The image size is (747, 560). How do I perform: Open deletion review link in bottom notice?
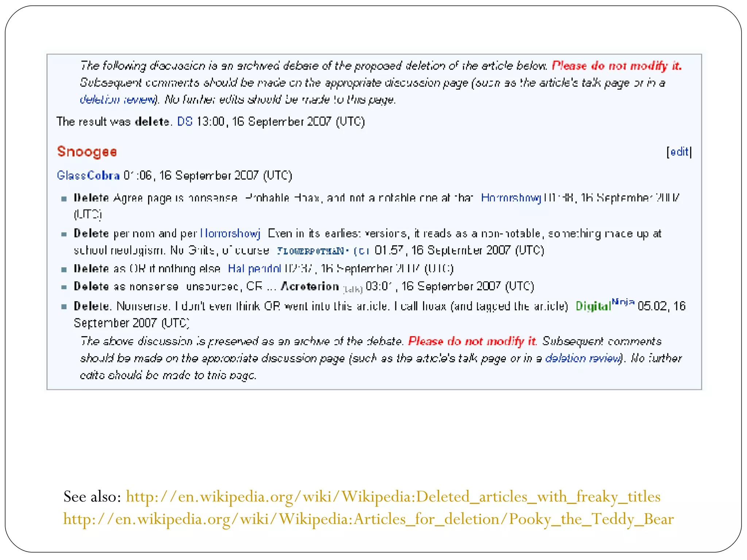tap(583, 358)
